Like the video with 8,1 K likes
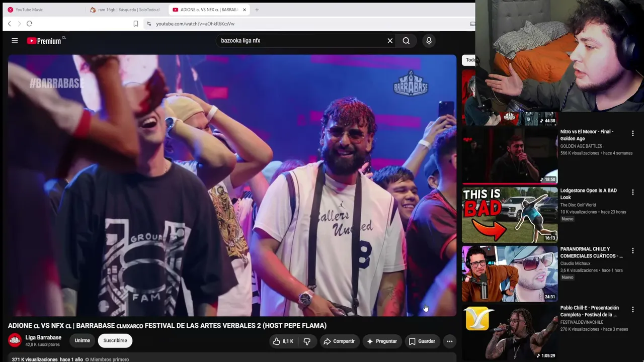Screen dimensions: 644x362 [x=283, y=341]
